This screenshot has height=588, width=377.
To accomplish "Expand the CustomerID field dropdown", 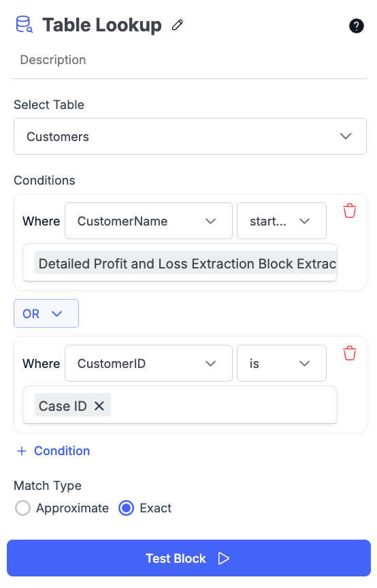I will [148, 363].
